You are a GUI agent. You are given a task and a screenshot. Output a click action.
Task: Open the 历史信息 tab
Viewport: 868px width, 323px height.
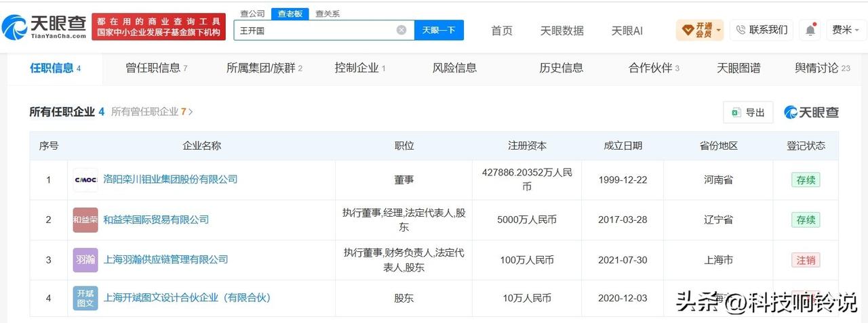pyautogui.click(x=561, y=68)
